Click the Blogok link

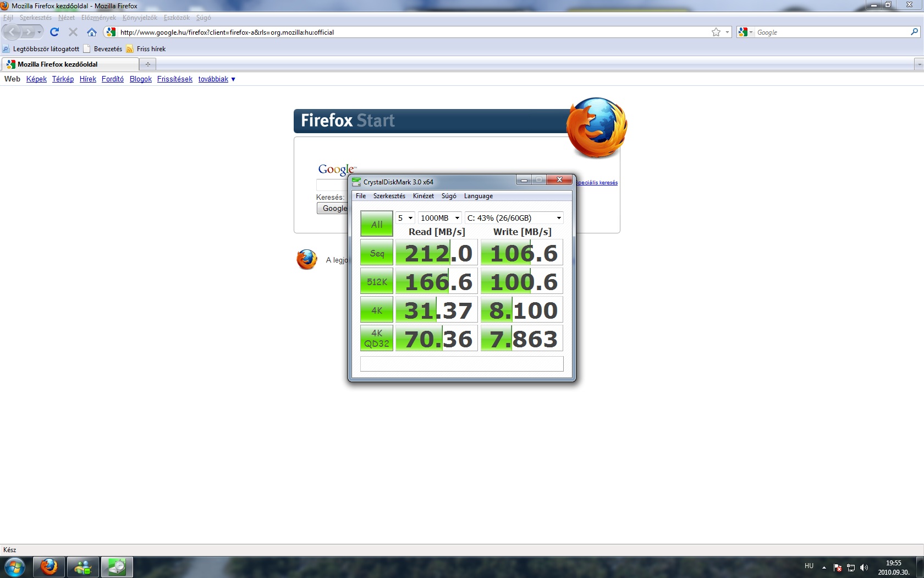141,79
